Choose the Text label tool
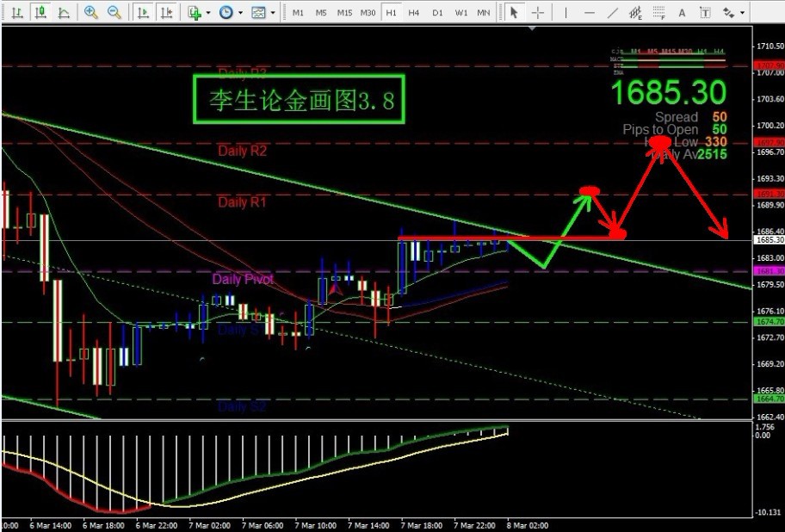The height and width of the screenshot is (532, 785). (682, 13)
